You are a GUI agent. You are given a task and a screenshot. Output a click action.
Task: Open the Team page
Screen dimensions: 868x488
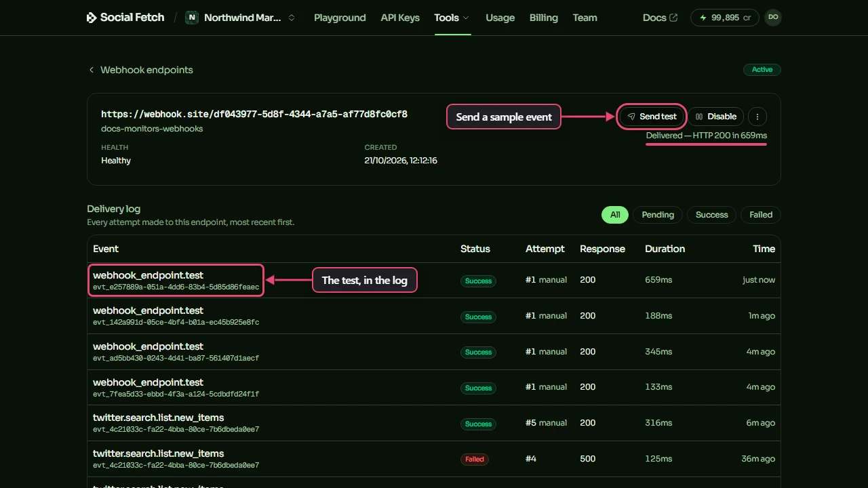(585, 18)
